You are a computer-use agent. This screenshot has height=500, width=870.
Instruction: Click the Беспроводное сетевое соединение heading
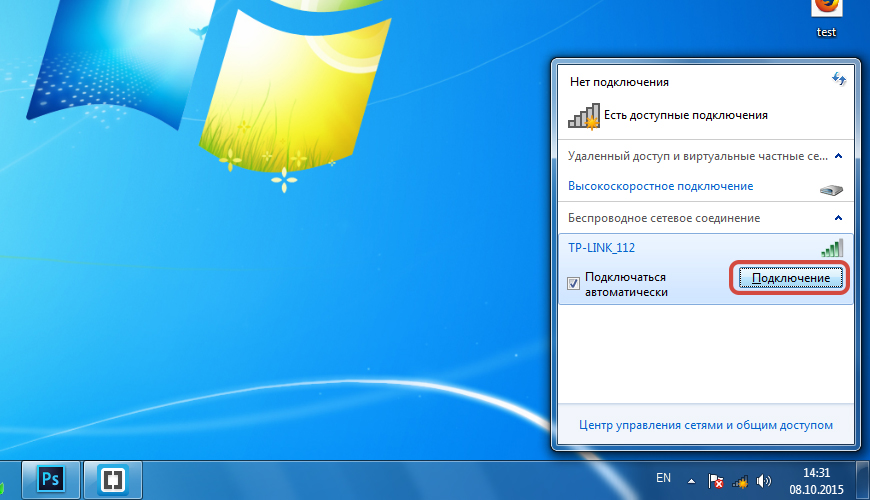point(664,218)
